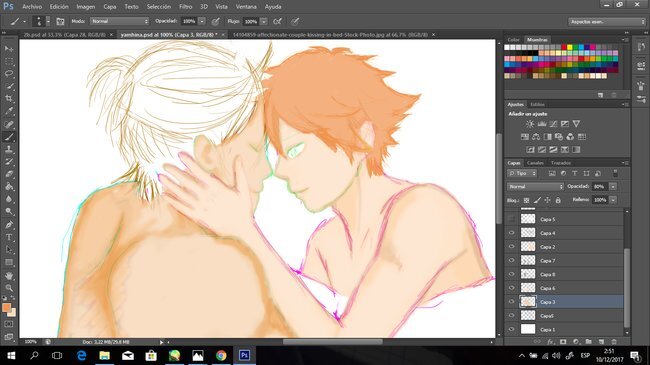Hide the Capa 4 layer
The width and height of the screenshot is (650, 365).
pos(511,233)
